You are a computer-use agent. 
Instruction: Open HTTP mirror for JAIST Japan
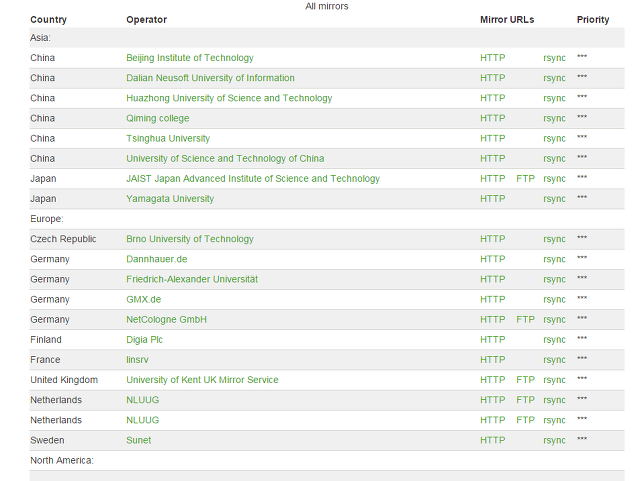click(x=492, y=179)
